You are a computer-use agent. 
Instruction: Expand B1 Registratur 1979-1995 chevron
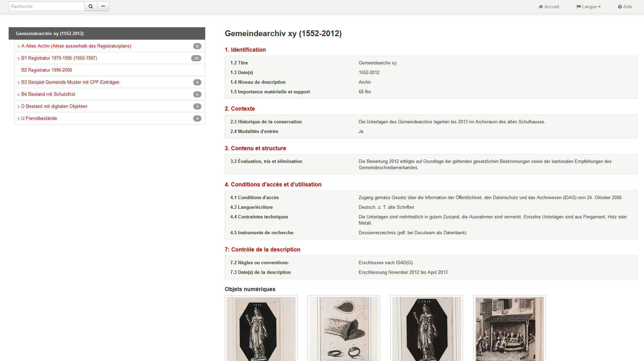(19, 58)
